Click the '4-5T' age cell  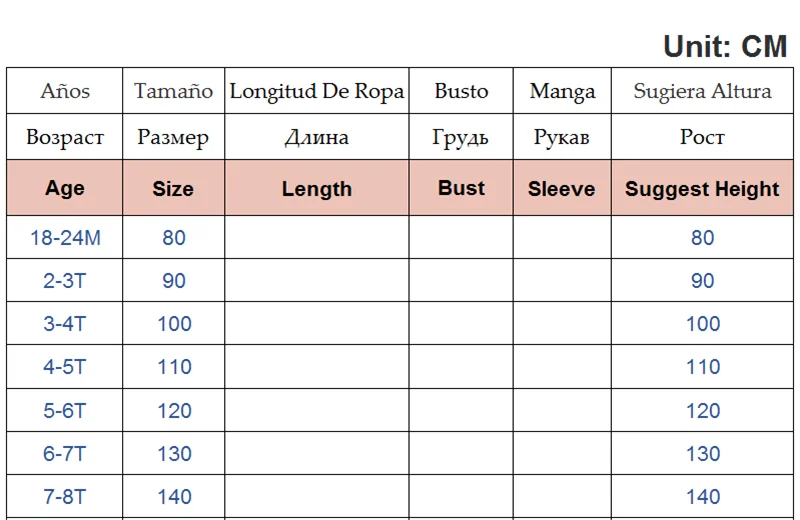(65, 367)
